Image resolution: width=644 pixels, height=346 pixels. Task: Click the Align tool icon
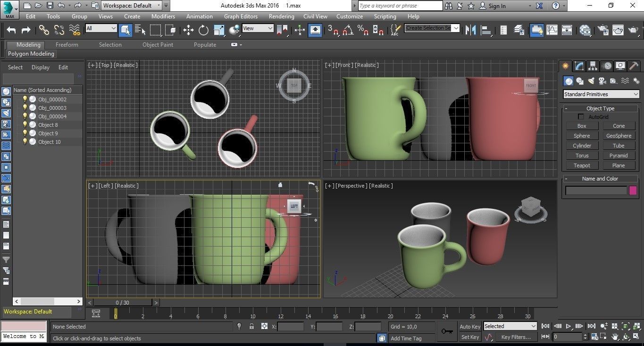pos(485,30)
